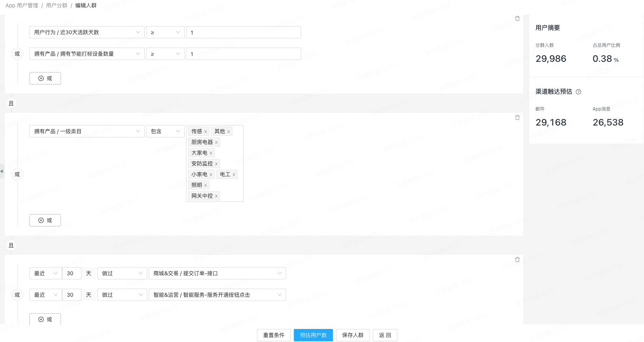Click the days field in the 智能服务 row
644x342 pixels.
72,295
